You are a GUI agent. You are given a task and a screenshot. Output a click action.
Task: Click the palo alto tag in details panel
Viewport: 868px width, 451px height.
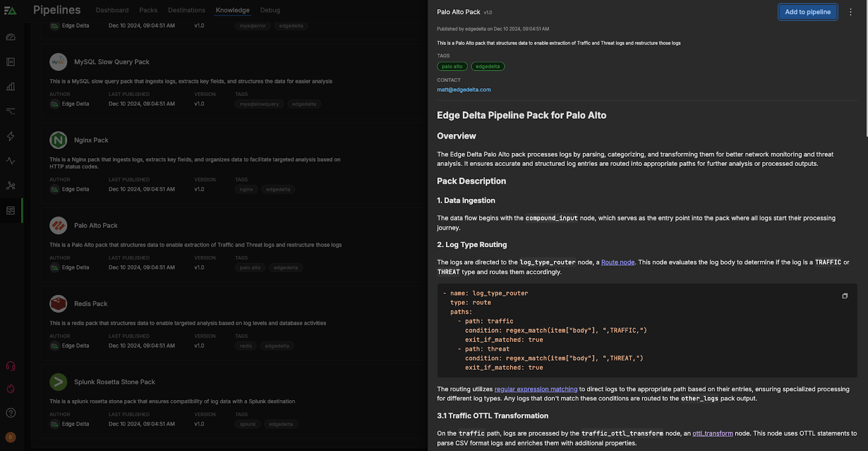tap(452, 67)
